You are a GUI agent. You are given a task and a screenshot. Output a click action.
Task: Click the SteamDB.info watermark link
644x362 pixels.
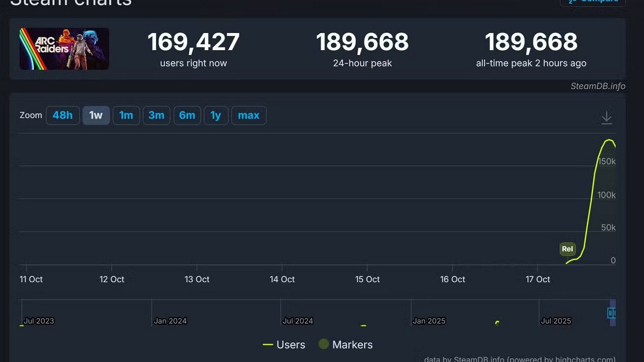coord(597,86)
